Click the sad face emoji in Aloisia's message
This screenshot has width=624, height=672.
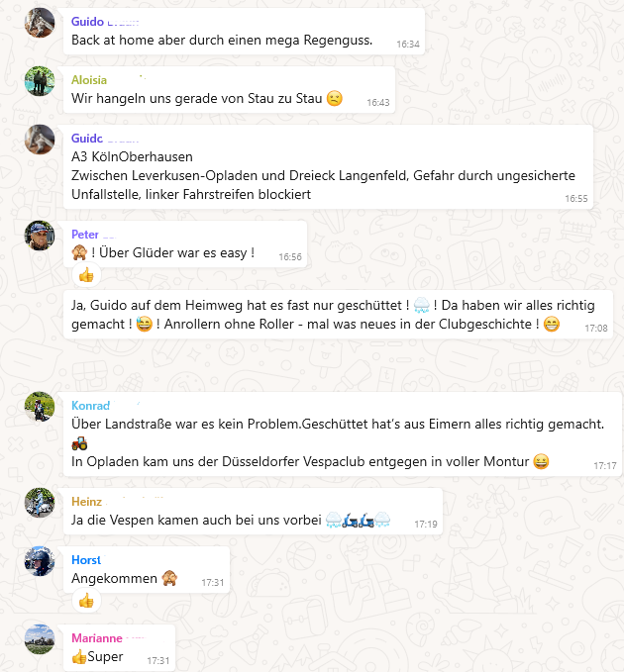coord(335,98)
